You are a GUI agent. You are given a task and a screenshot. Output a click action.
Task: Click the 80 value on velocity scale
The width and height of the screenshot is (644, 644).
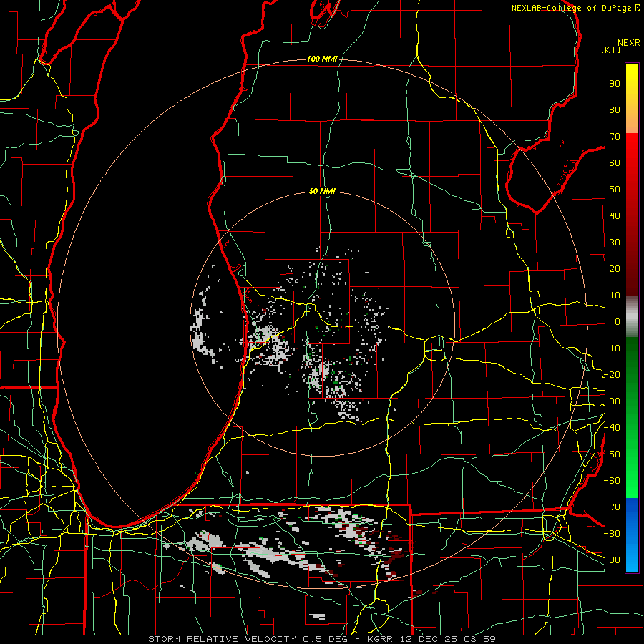pos(615,110)
